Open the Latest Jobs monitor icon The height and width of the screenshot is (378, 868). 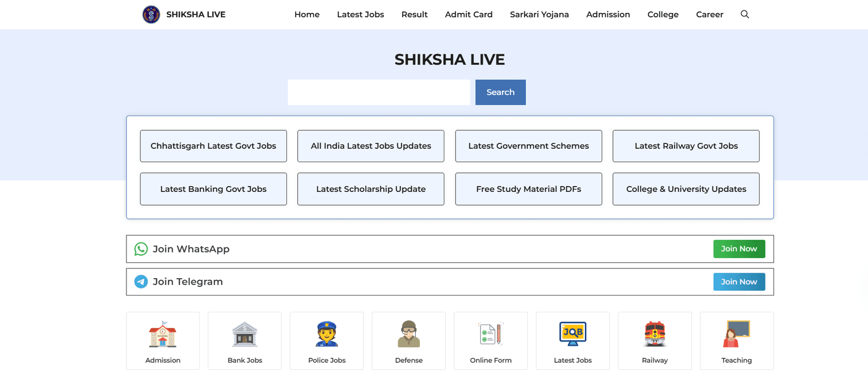pos(573,334)
